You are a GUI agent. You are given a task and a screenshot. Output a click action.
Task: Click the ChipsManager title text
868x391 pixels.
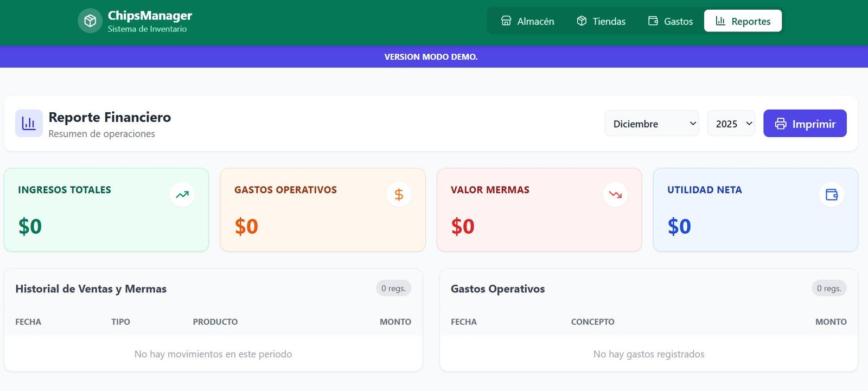pyautogui.click(x=150, y=16)
